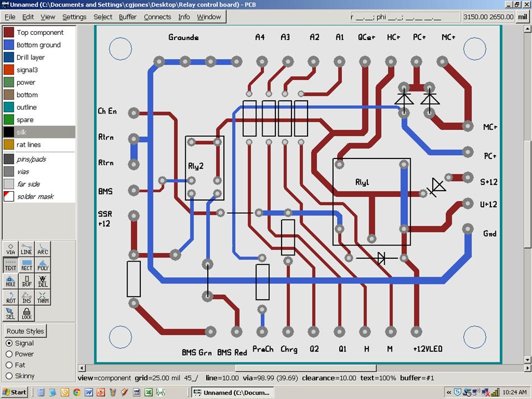Open the Connects menu
Viewport: 532px width, 399px height.
coord(157,17)
